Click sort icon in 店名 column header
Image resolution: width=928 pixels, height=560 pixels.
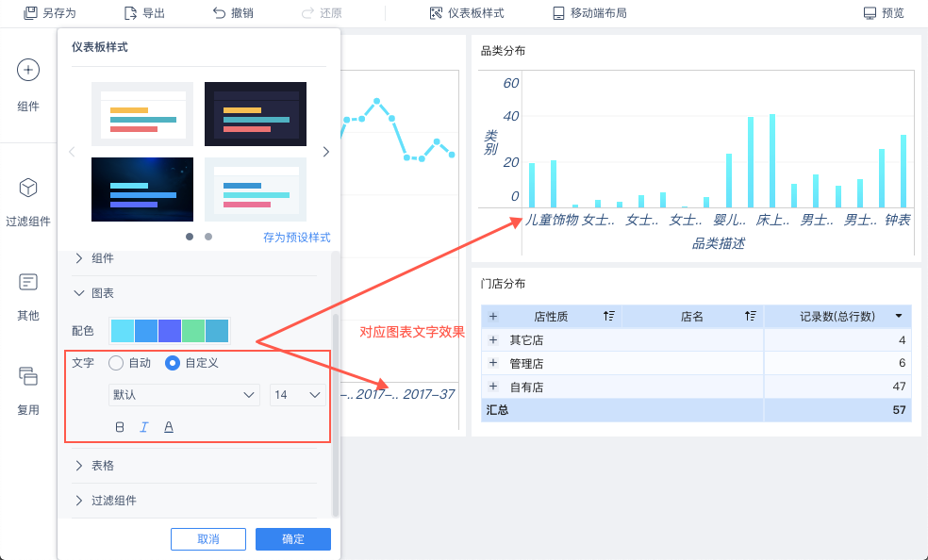(750, 317)
